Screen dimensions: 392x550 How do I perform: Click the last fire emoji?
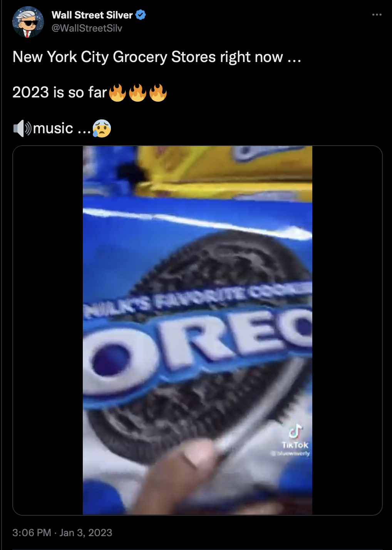tap(158, 93)
